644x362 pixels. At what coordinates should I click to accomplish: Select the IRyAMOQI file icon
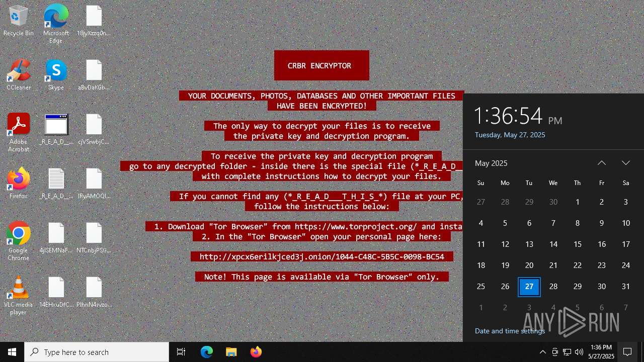(94, 184)
